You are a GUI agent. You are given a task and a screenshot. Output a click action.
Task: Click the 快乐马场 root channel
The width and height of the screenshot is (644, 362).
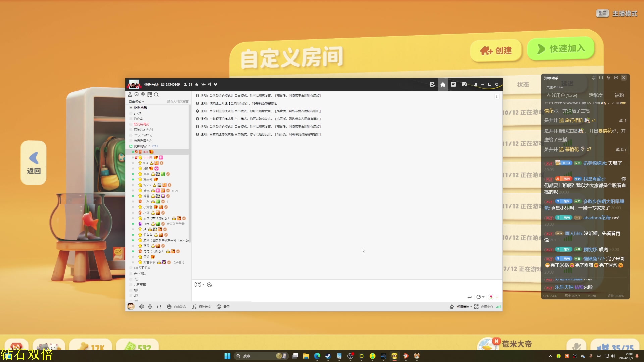(x=140, y=108)
